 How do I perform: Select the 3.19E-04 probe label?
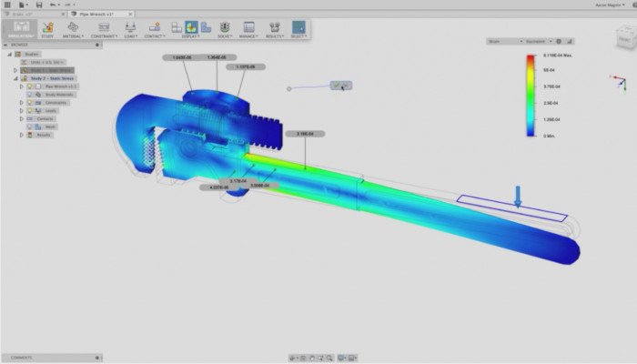coord(305,134)
